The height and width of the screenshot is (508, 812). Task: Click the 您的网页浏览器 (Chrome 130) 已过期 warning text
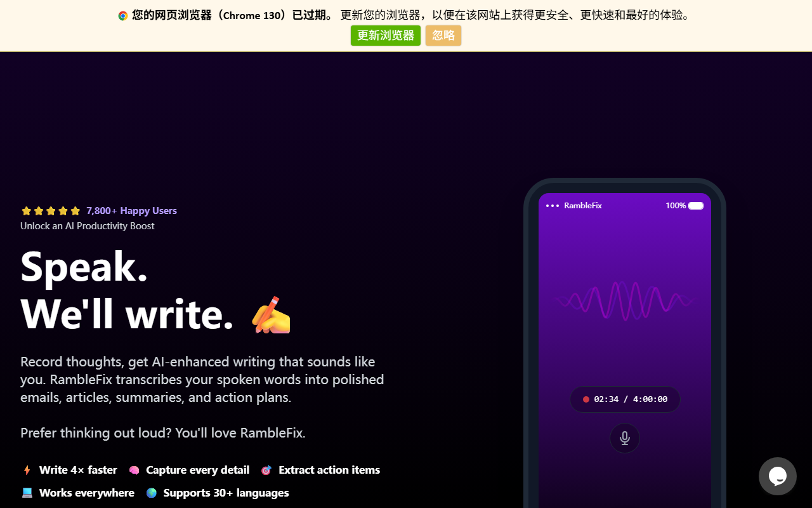(x=233, y=15)
